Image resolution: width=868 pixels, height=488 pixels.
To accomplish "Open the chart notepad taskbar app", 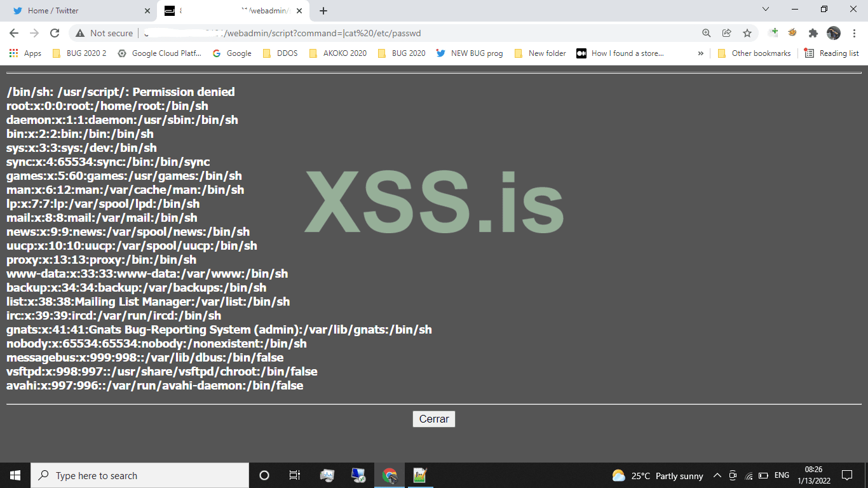I will coord(420,475).
